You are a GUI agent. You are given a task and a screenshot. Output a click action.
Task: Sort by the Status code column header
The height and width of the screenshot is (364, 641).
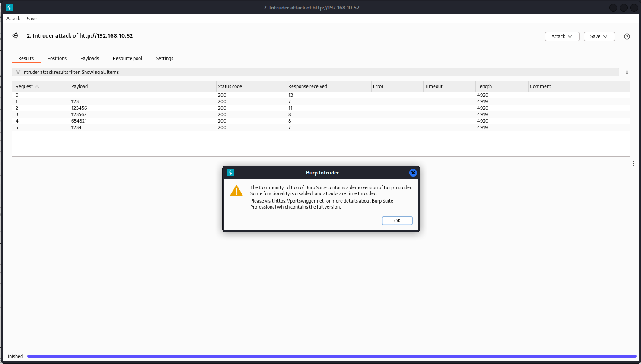coord(251,86)
